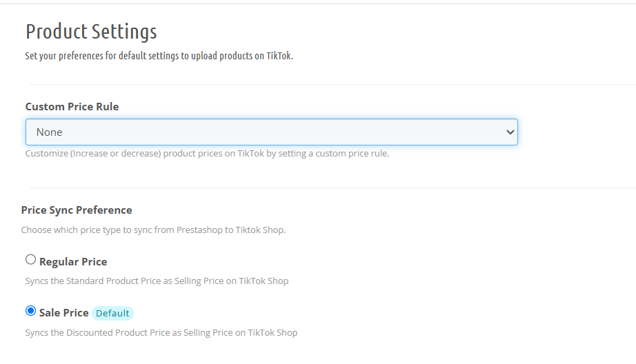The image size is (636, 364).
Task: Select the Sale Price radio button
Action: coord(30,311)
